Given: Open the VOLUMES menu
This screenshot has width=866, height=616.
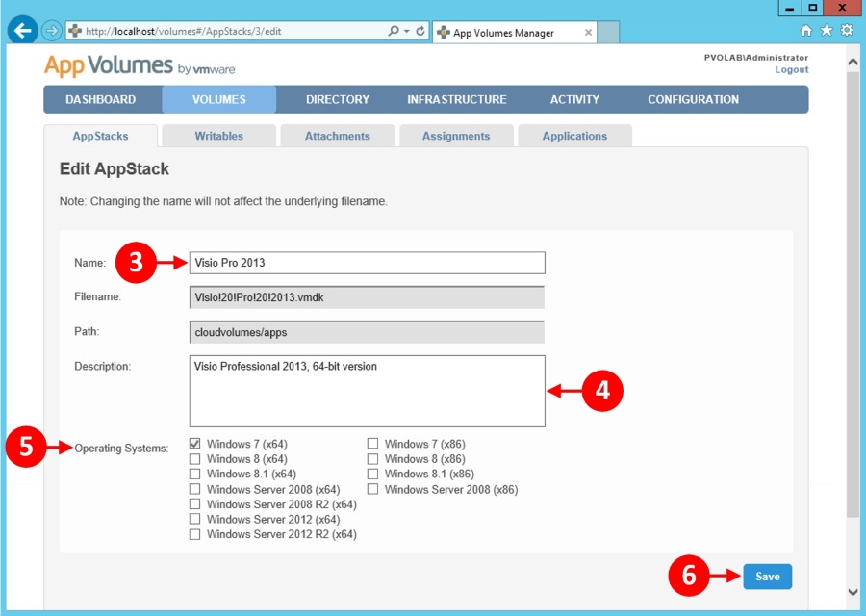Looking at the screenshot, I should [x=218, y=99].
